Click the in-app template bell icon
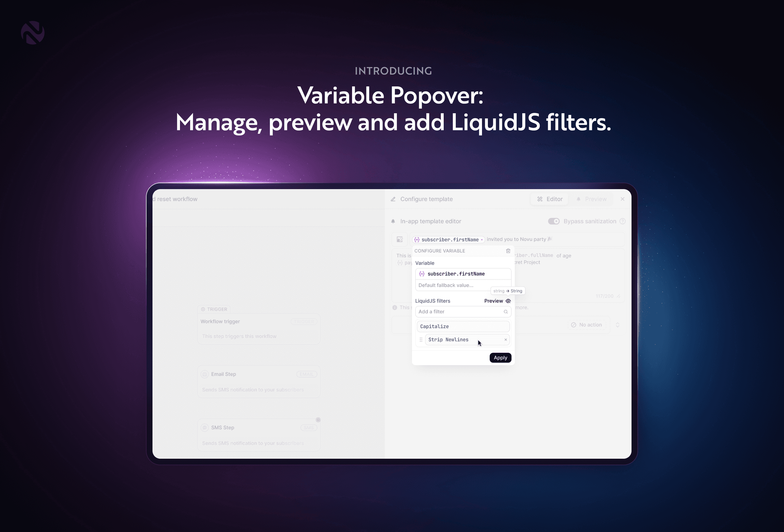The image size is (784, 532). [393, 221]
